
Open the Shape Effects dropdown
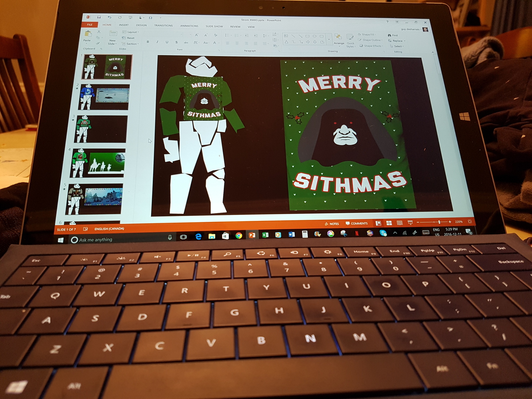371,46
